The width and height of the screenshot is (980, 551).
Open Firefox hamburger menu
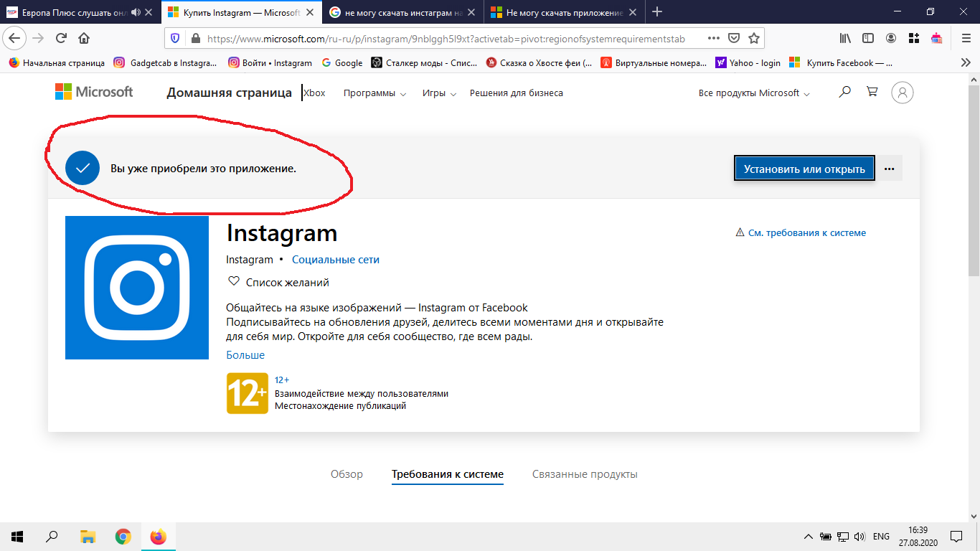click(x=966, y=38)
